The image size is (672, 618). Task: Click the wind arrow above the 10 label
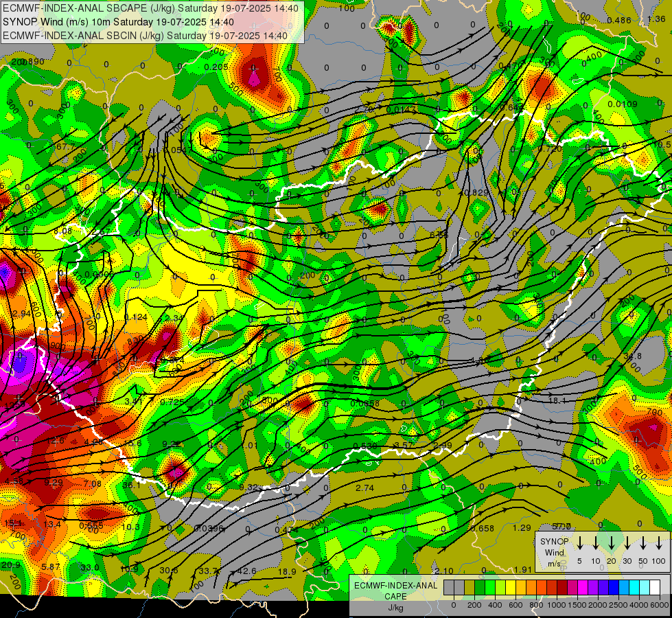(x=595, y=543)
